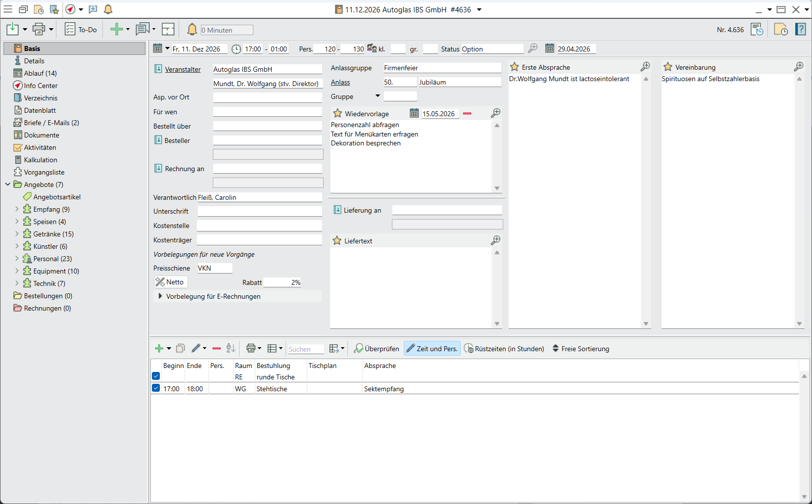This screenshot has height=504, width=812.
Task: Click into the Suchen search field
Action: 305,349
